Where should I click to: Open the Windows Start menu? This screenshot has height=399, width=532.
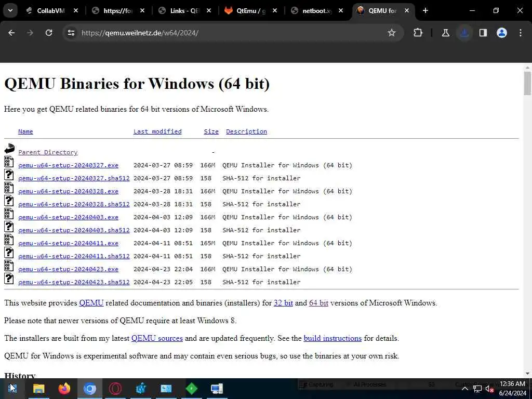[x=12, y=389]
